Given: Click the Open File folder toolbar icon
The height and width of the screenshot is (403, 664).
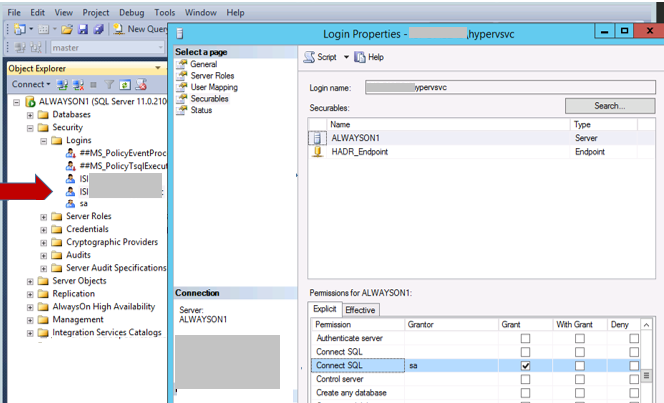Looking at the screenshot, I should 67,29.
